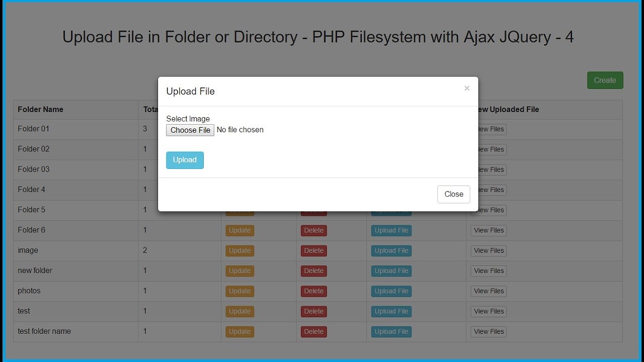
Task: Close the Upload File modal using X
Action: pyautogui.click(x=467, y=88)
